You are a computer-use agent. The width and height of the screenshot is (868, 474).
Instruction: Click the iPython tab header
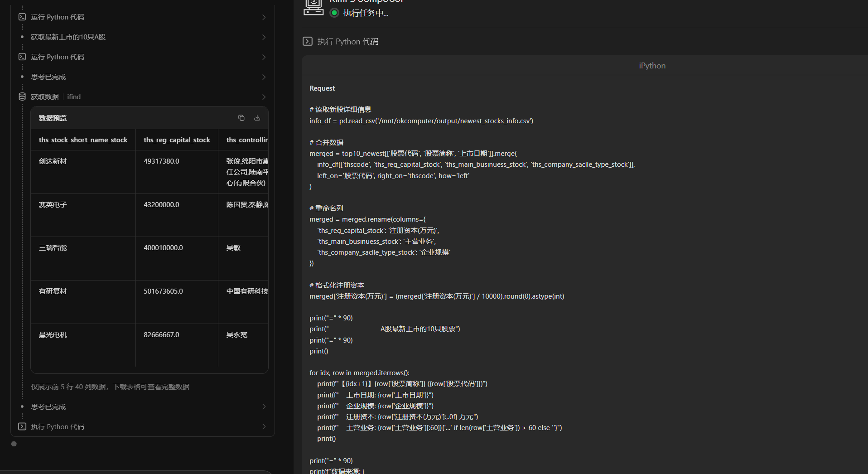(652, 65)
